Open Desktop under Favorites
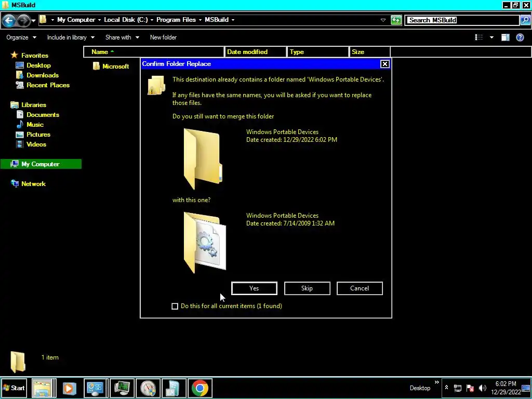 click(x=33, y=65)
